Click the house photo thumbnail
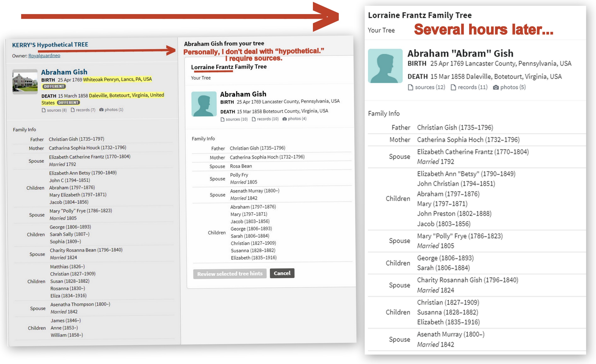 (25, 81)
